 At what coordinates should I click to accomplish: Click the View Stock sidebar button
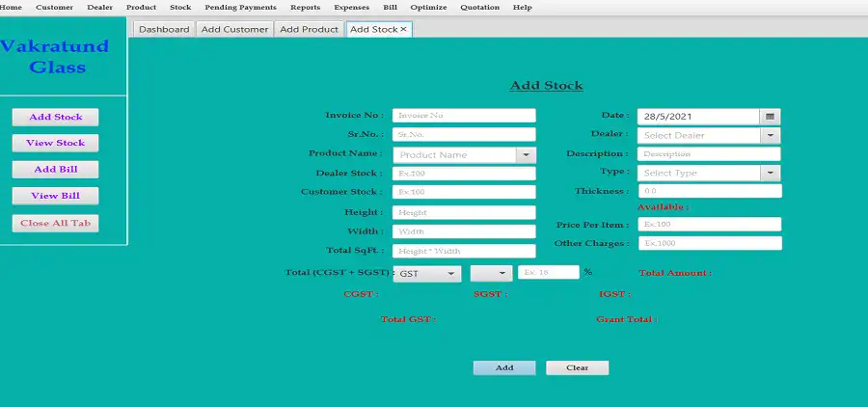point(55,143)
